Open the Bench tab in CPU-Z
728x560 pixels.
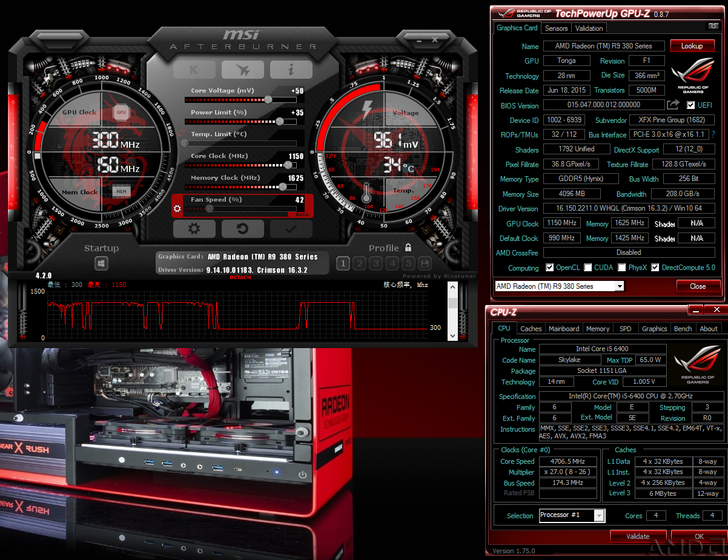click(683, 329)
